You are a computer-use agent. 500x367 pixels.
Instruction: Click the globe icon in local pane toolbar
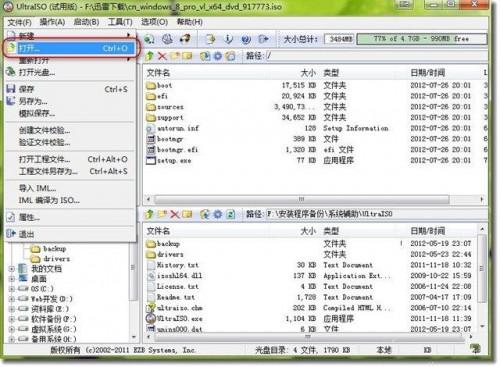click(205, 214)
